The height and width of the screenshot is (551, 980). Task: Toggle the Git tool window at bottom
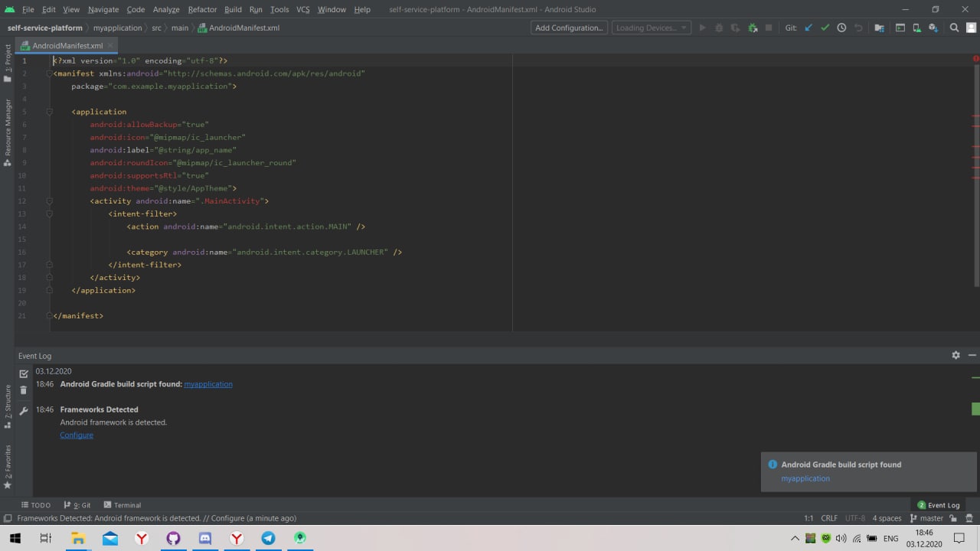click(77, 505)
